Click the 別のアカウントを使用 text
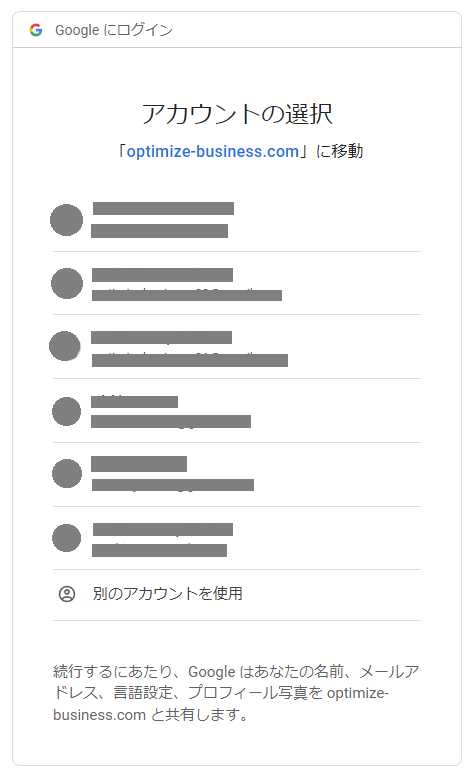This screenshot has width=474, height=774. 168,593
